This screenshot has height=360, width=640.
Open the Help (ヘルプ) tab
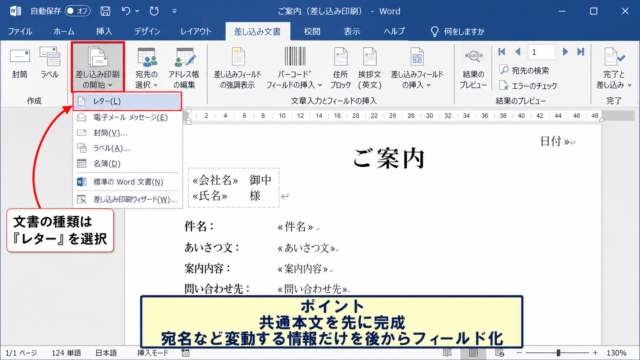394,31
